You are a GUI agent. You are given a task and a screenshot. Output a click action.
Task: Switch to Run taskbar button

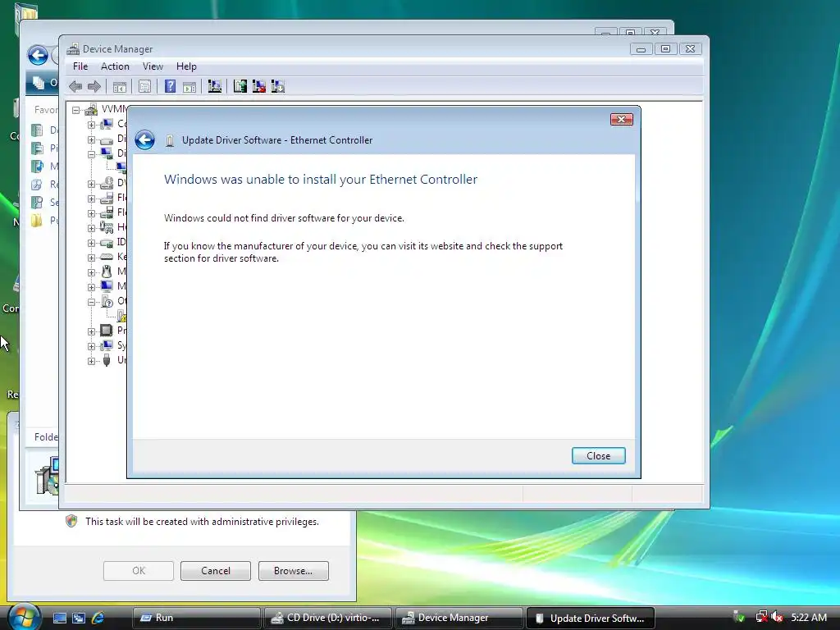197,618
